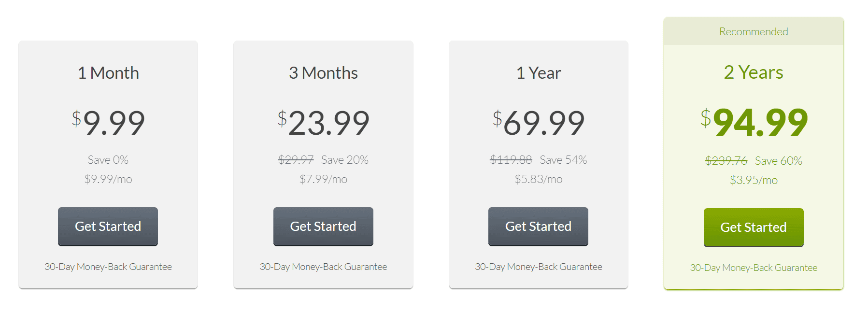The width and height of the screenshot is (868, 311).
Task: Click 30-Day Money-Back Guarantee under 2 Years
Action: pos(753,268)
